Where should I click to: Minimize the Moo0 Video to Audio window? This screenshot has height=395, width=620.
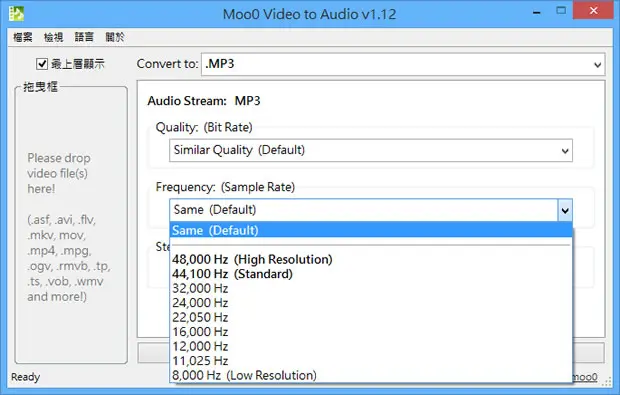537,12
